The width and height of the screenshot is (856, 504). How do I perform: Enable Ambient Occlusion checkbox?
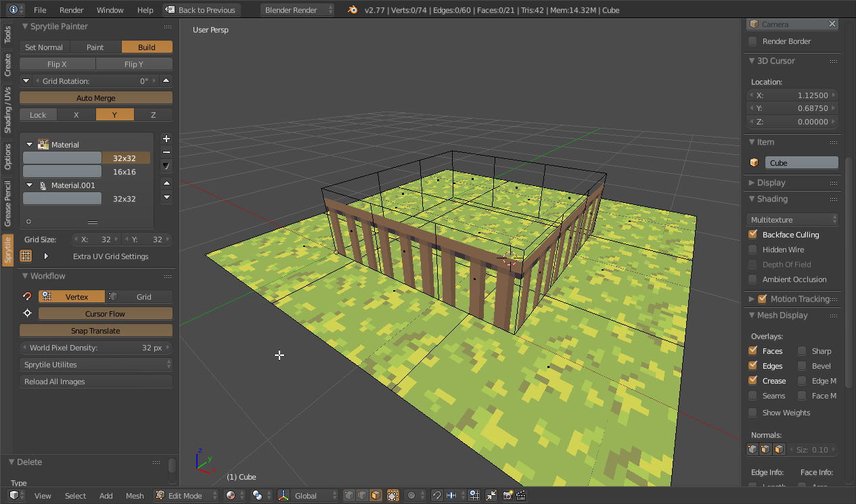[752, 279]
